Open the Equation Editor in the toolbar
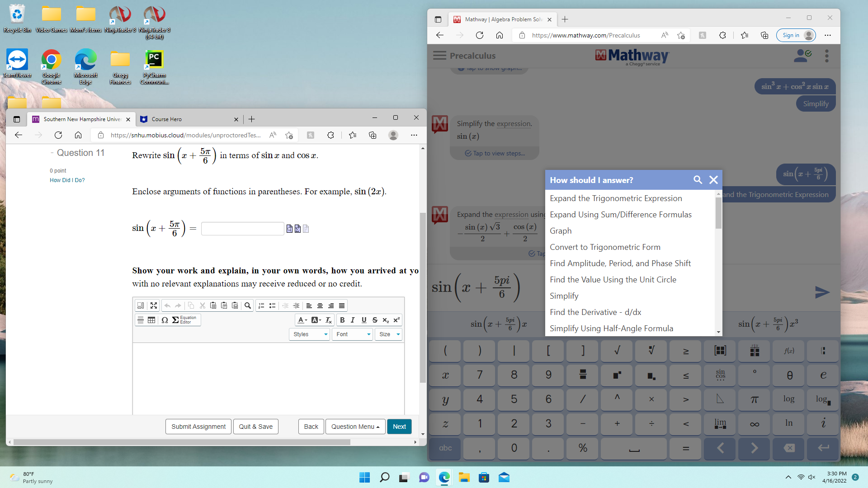The width and height of the screenshot is (868, 488). tap(183, 320)
